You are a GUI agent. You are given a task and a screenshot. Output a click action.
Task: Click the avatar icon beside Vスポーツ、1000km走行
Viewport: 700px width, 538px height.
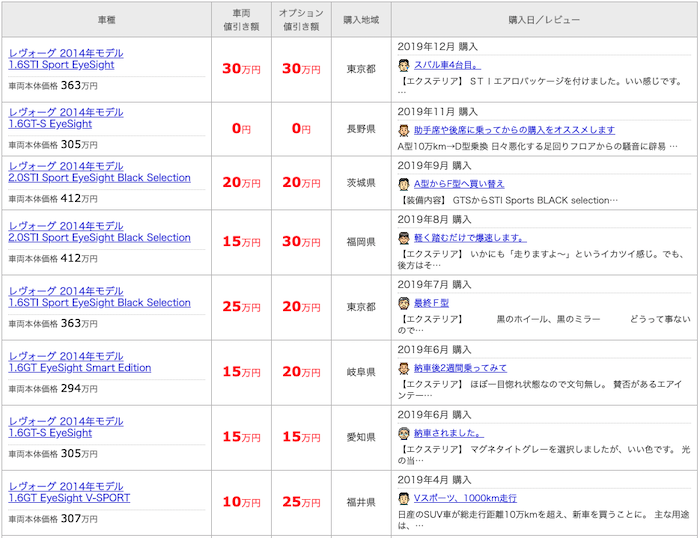(404, 498)
